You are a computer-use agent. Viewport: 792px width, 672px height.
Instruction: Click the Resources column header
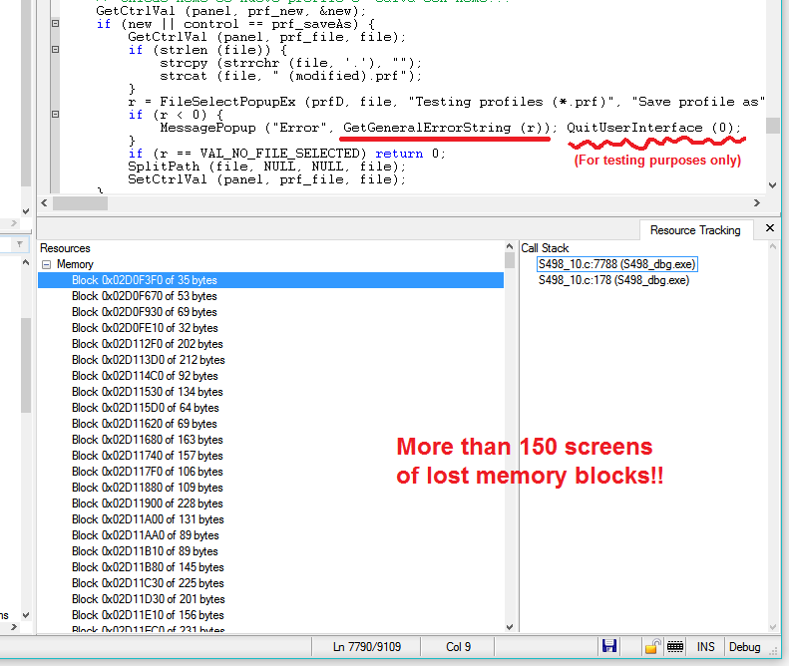point(65,250)
